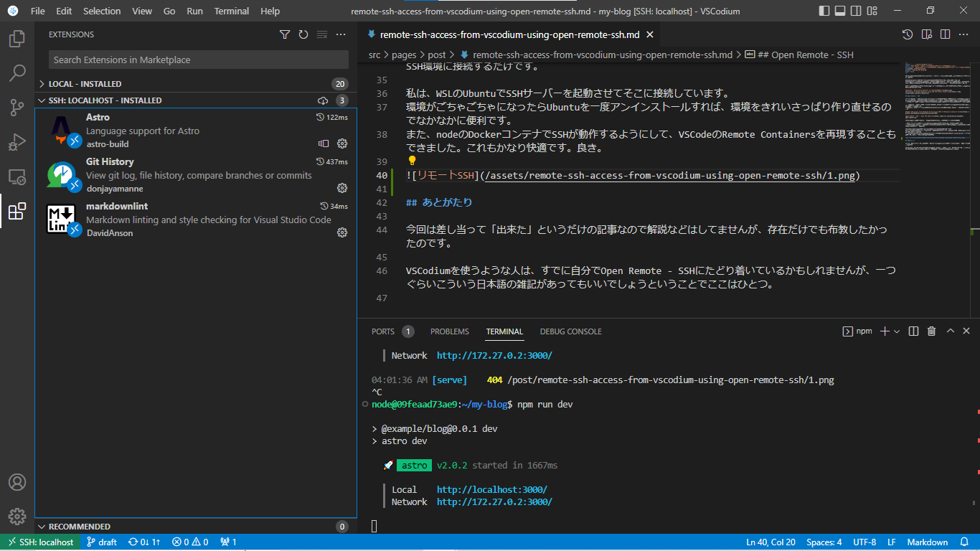Refresh the extensions list
This screenshot has width=980, height=551.
(x=303, y=34)
